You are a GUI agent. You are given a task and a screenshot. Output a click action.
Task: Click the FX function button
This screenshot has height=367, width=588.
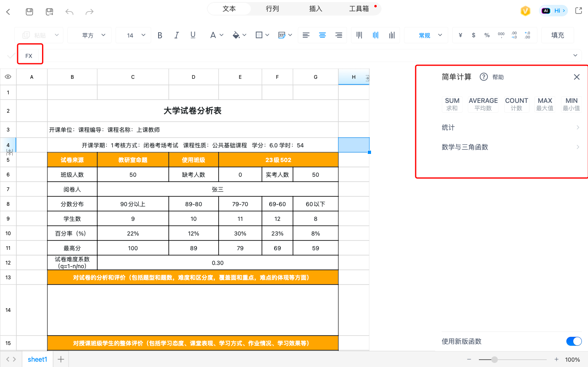tap(29, 56)
